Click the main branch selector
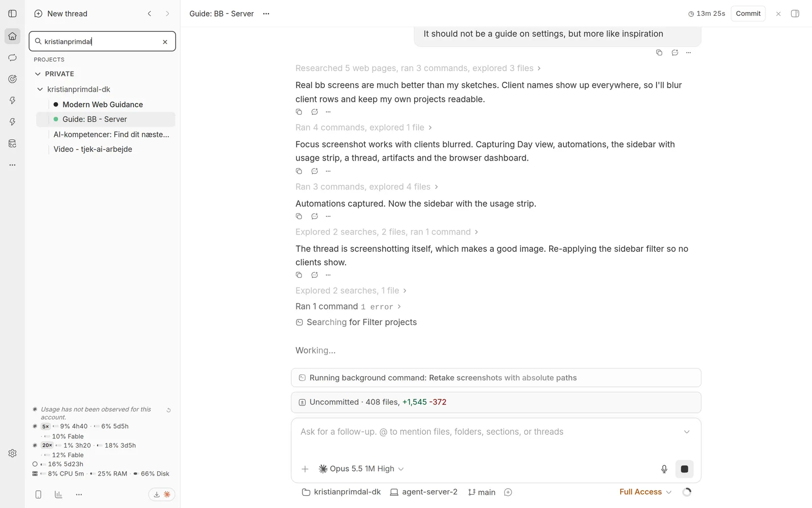The height and width of the screenshot is (508, 812). click(x=482, y=492)
